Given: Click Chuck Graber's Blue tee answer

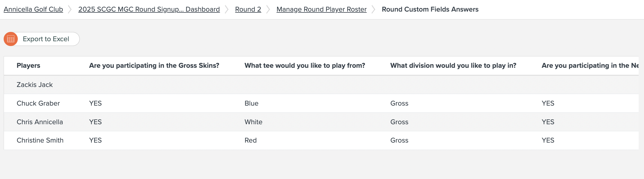Looking at the screenshot, I should (x=251, y=103).
